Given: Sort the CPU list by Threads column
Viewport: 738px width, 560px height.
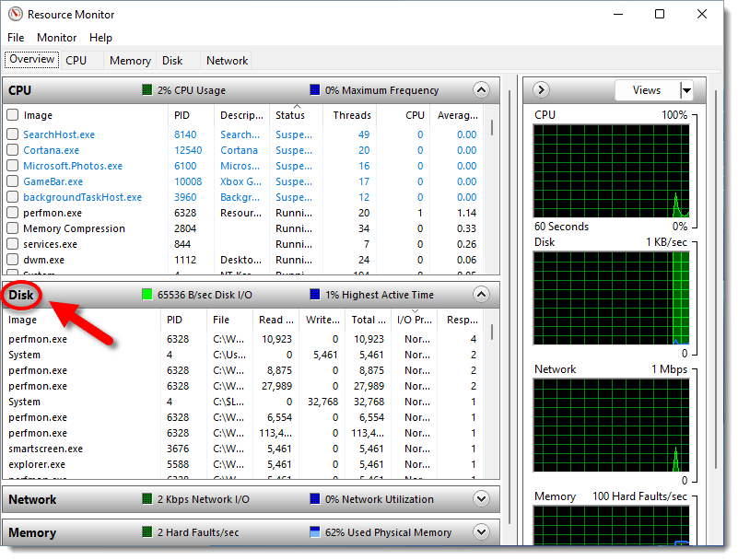Looking at the screenshot, I should (x=350, y=115).
